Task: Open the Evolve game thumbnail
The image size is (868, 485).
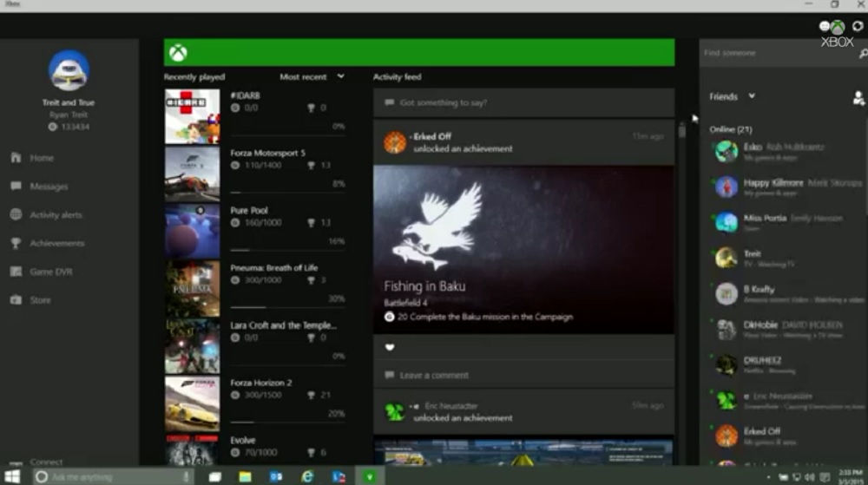Action: [x=192, y=449]
